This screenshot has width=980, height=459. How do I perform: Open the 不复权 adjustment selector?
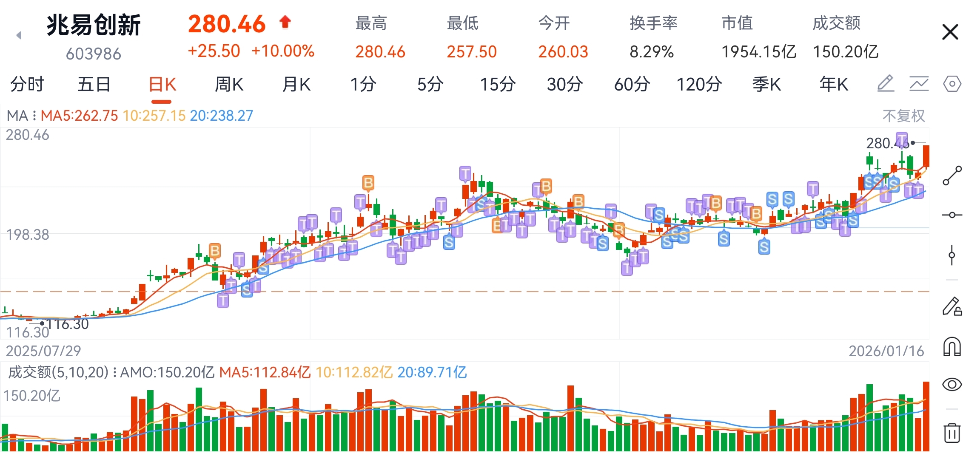[x=903, y=116]
